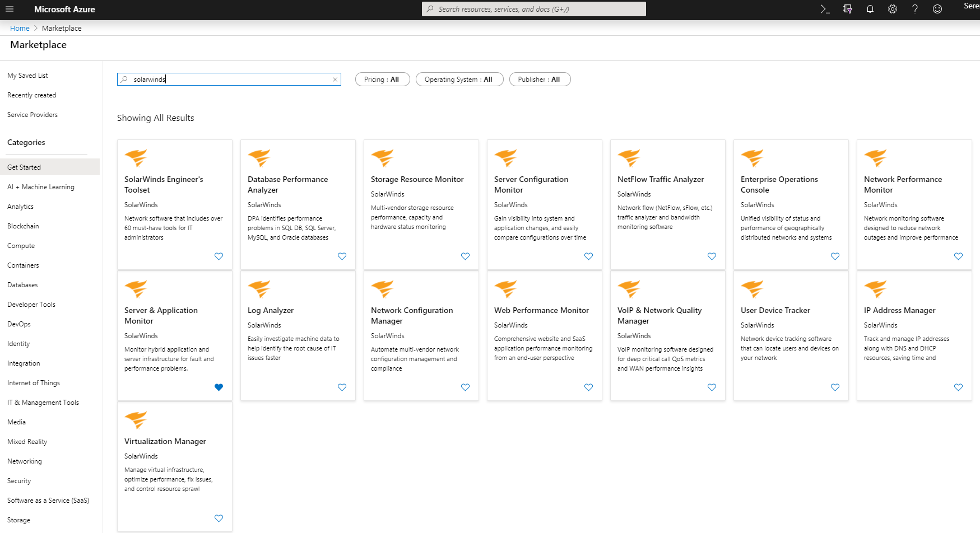Viewport: 980px width, 533px height.
Task: Open the notifications bell
Action: [x=870, y=9]
